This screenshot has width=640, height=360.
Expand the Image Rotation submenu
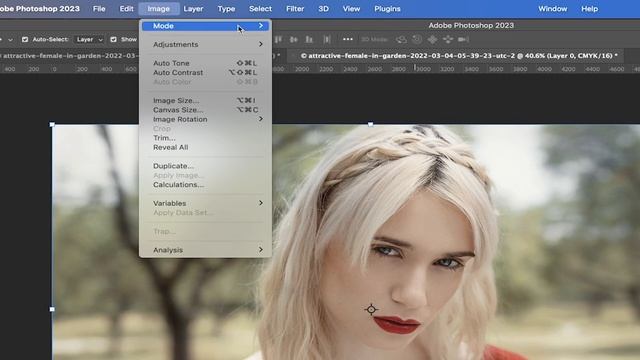tap(206, 119)
